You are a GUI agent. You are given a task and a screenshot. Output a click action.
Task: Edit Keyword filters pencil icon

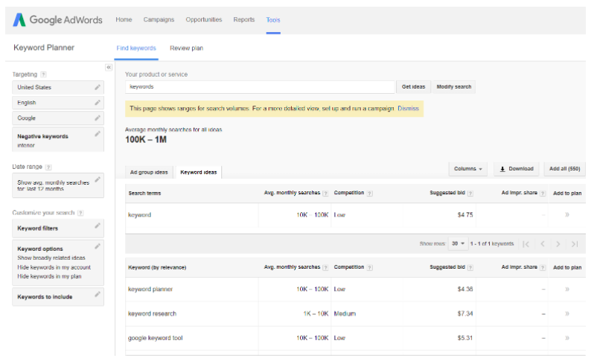pos(98,226)
